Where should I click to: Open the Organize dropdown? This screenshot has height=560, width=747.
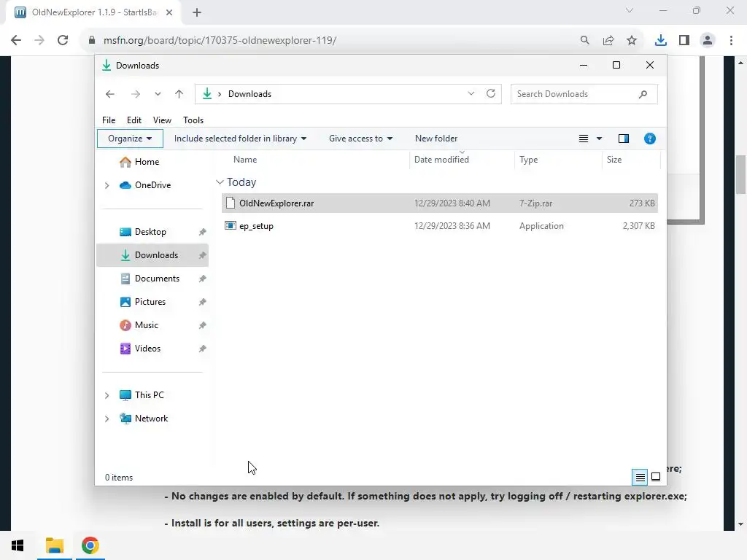[130, 139]
